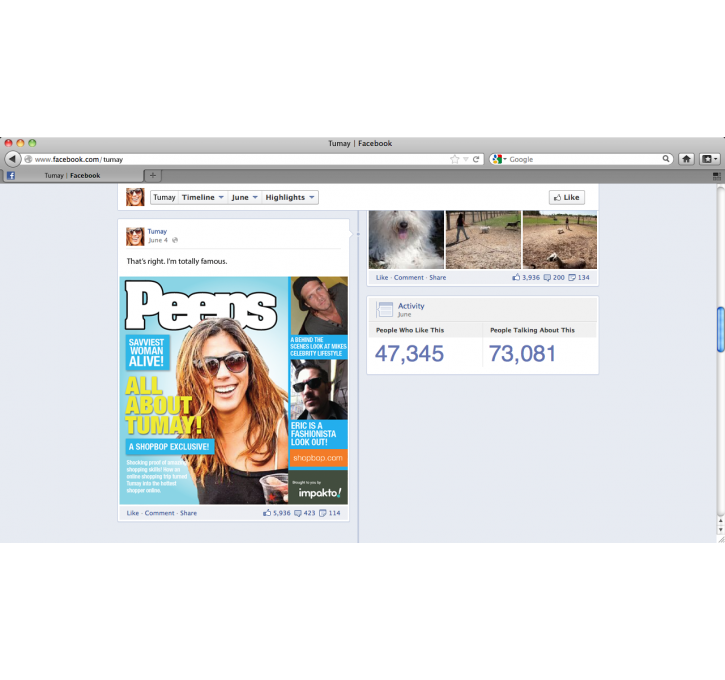Click the share count 114 icon
725x680 pixels.
click(323, 513)
